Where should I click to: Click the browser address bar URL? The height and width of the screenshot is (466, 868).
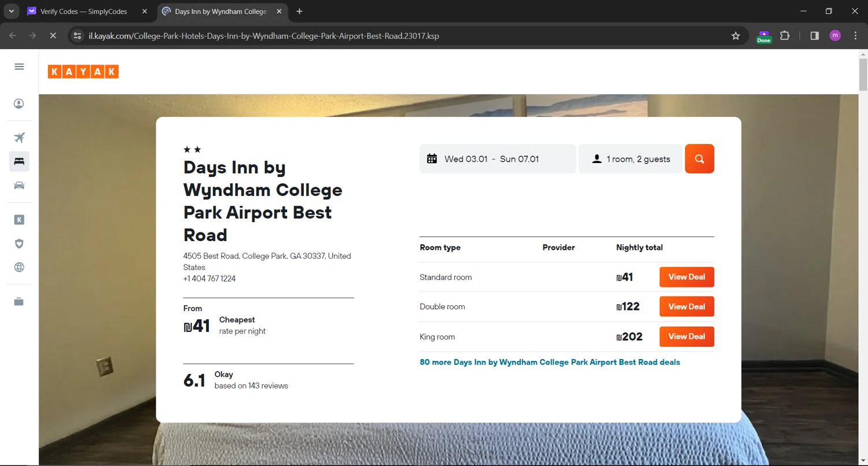coord(263,36)
